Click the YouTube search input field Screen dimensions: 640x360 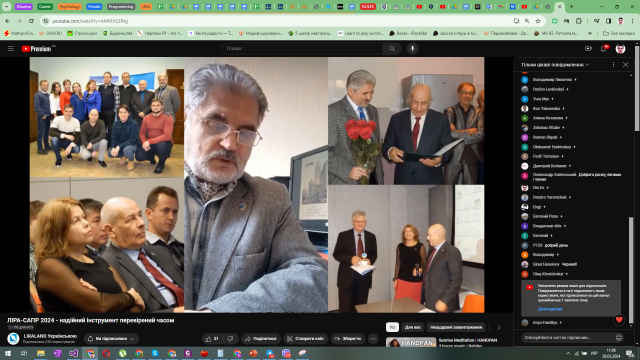coord(302,49)
